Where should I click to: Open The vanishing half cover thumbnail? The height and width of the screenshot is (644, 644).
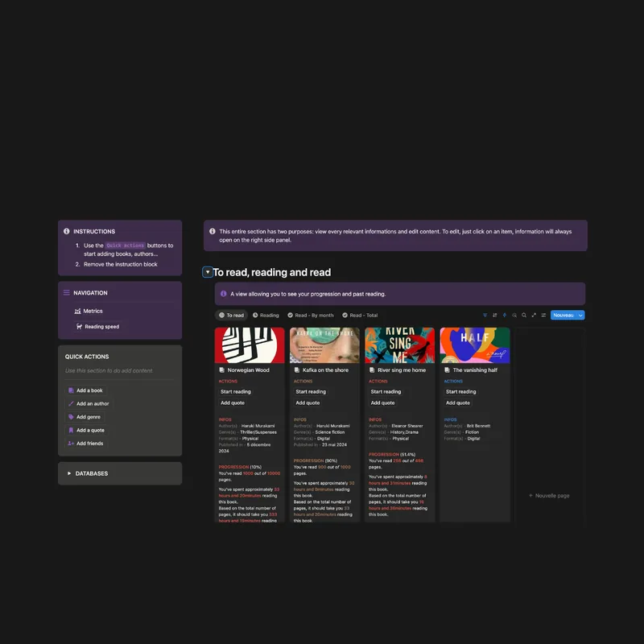[475, 344]
